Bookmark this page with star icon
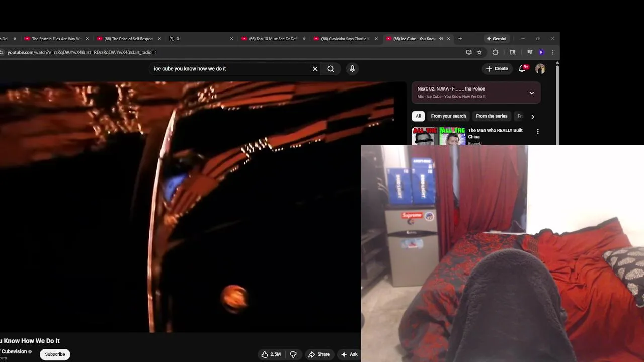Image resolution: width=644 pixels, height=362 pixels. pyautogui.click(x=479, y=52)
